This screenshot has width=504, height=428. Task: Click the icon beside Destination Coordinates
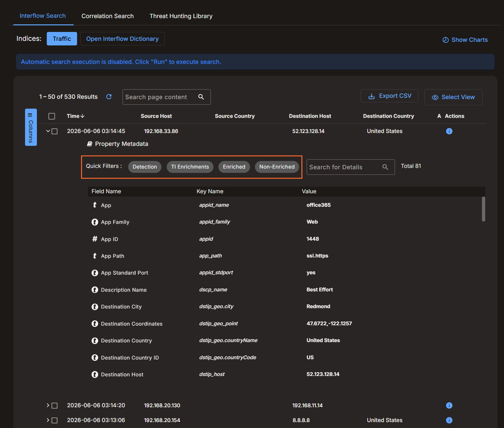coord(95,324)
